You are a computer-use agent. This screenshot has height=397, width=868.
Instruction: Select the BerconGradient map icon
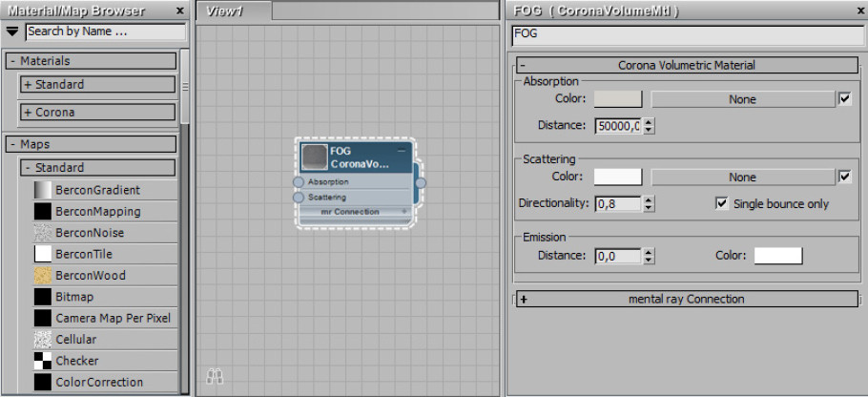[43, 190]
